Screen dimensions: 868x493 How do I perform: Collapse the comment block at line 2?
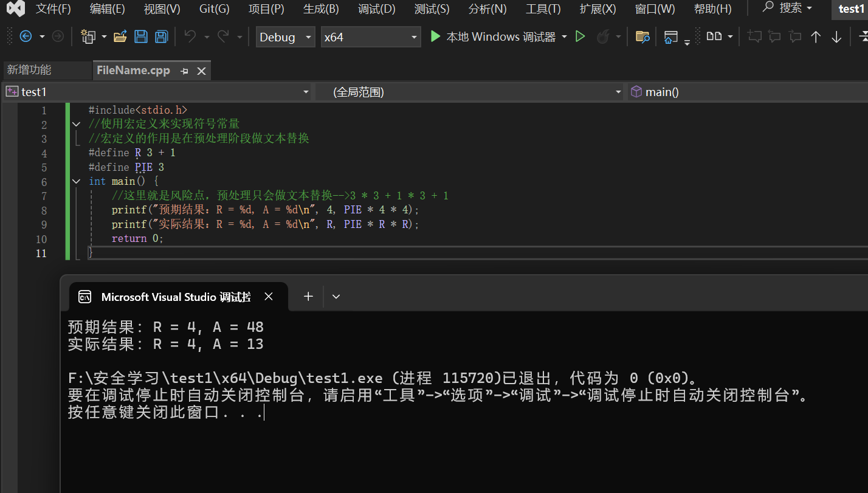point(76,124)
